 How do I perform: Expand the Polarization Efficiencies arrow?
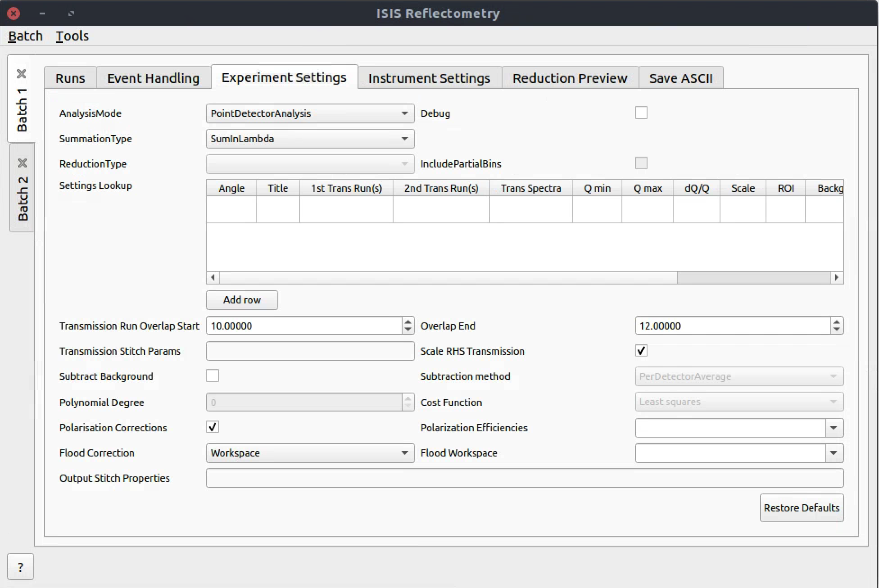tap(834, 428)
